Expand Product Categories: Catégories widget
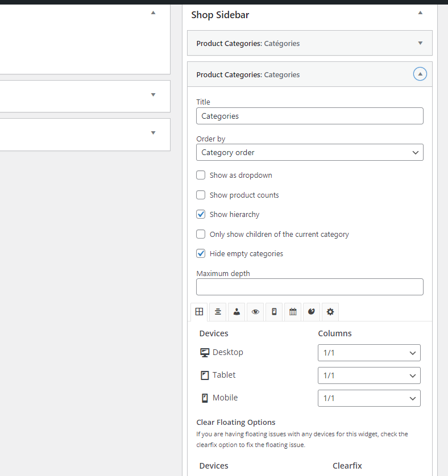The height and width of the screenshot is (476, 448). (420, 43)
